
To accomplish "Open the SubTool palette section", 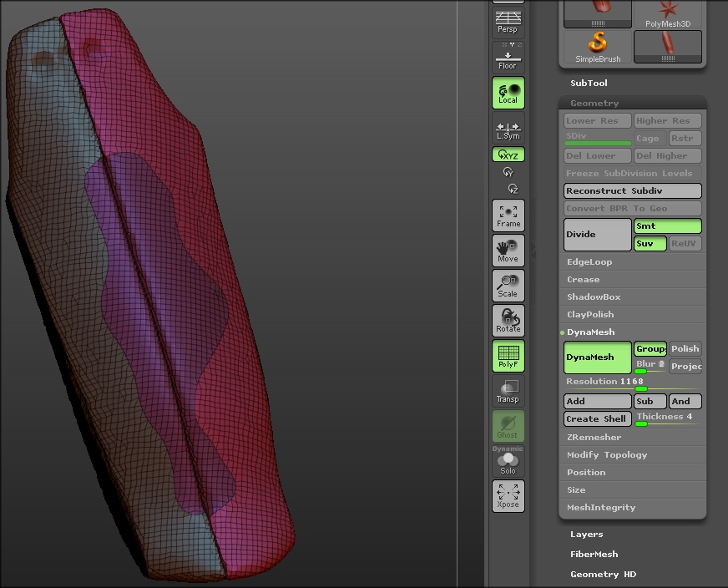I will tap(589, 84).
